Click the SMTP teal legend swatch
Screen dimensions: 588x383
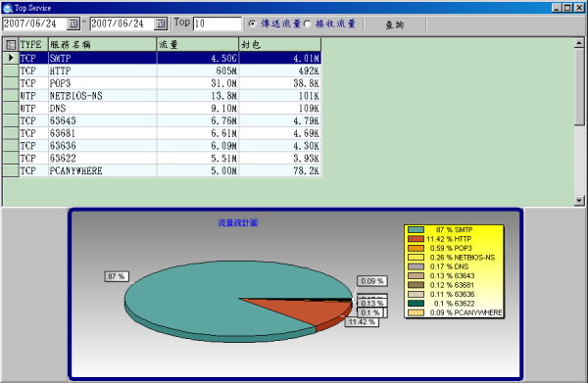click(416, 230)
